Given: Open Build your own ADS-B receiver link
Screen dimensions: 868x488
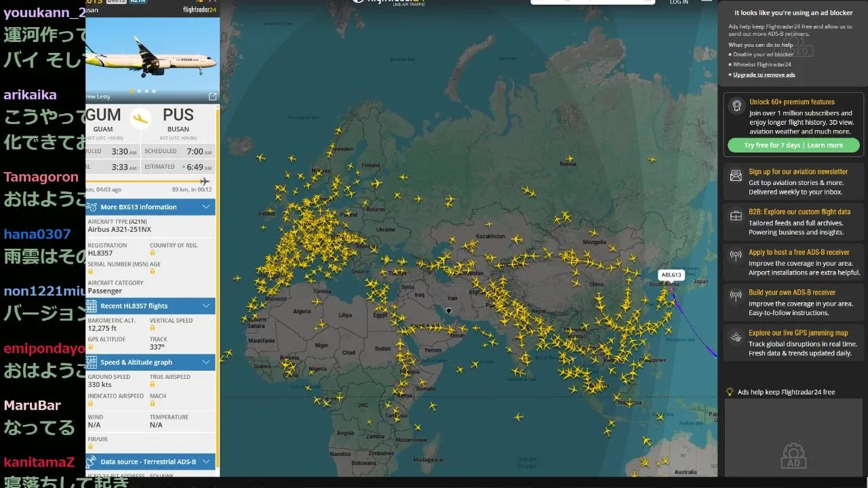Looking at the screenshot, I should 792,292.
